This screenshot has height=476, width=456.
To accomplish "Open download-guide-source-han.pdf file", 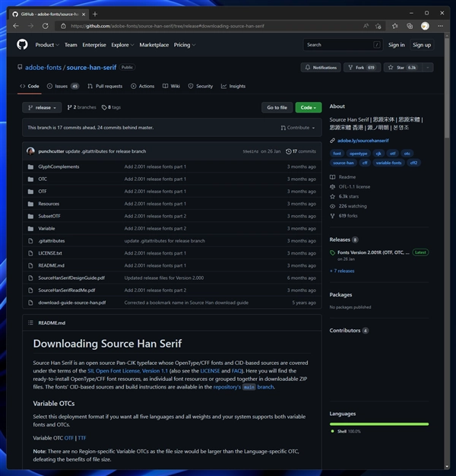I will coord(72,303).
